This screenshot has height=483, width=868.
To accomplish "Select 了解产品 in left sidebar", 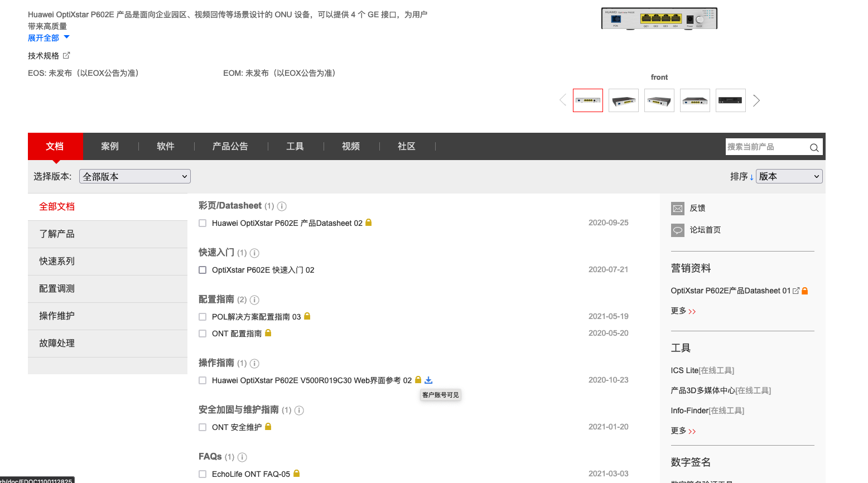I will pyautogui.click(x=108, y=234).
